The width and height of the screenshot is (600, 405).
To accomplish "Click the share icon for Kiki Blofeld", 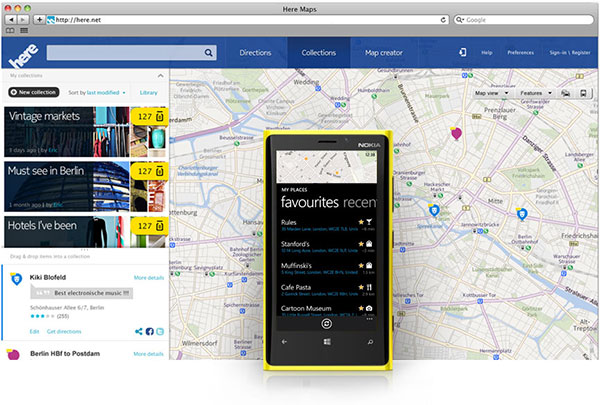I will 139,331.
